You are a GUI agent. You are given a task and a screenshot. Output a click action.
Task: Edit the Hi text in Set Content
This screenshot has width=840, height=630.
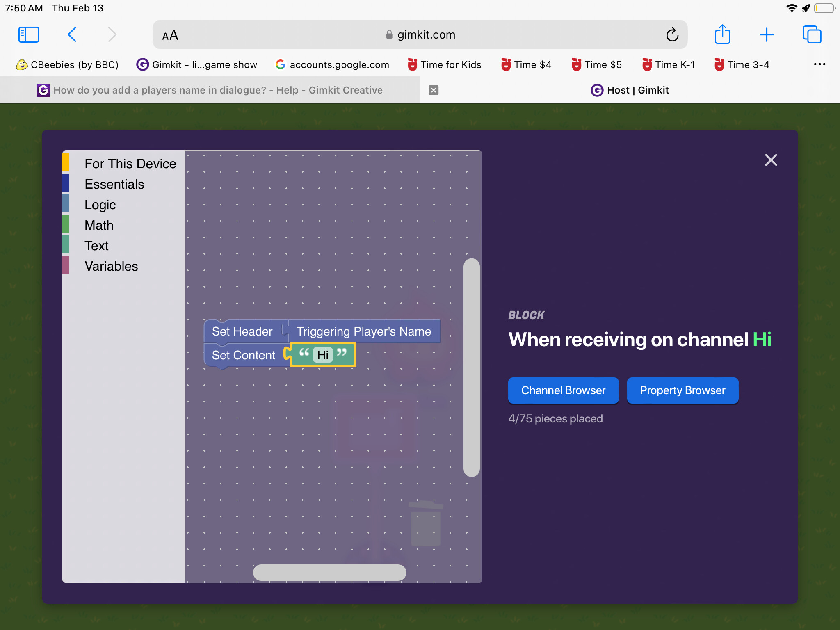(x=322, y=354)
